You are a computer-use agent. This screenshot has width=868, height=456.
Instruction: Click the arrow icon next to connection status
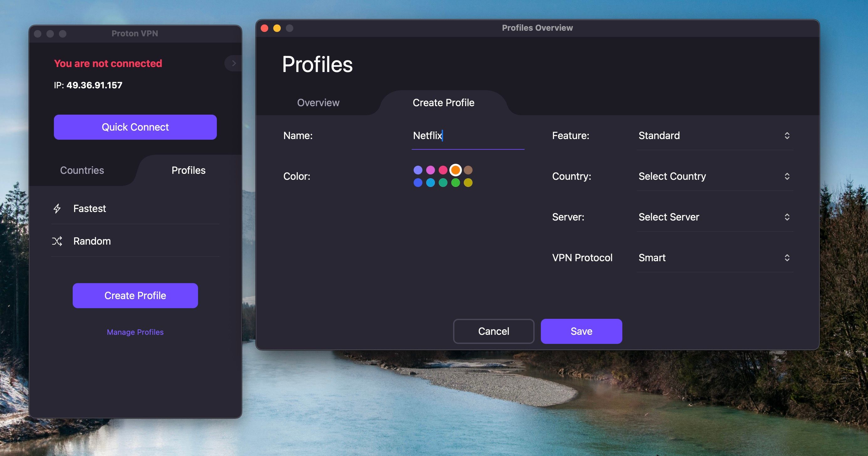click(x=233, y=63)
